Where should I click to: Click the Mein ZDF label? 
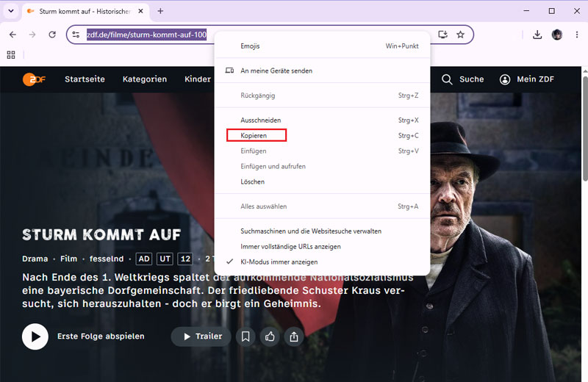click(535, 79)
